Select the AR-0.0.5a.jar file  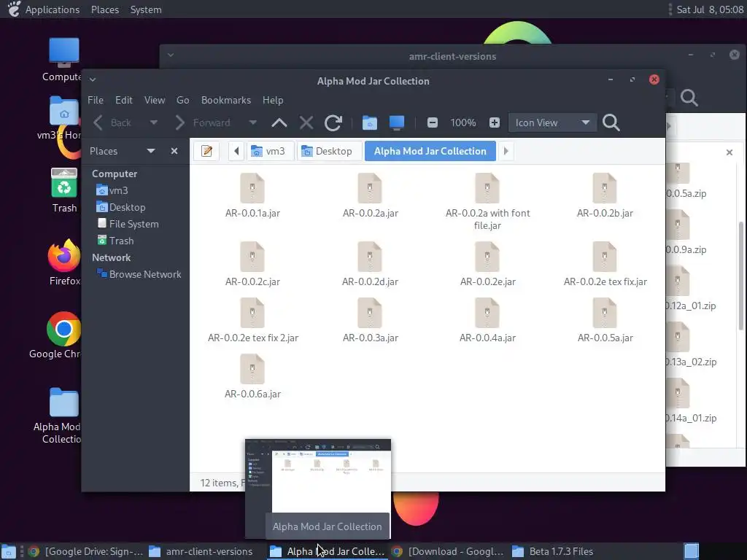pos(605,321)
